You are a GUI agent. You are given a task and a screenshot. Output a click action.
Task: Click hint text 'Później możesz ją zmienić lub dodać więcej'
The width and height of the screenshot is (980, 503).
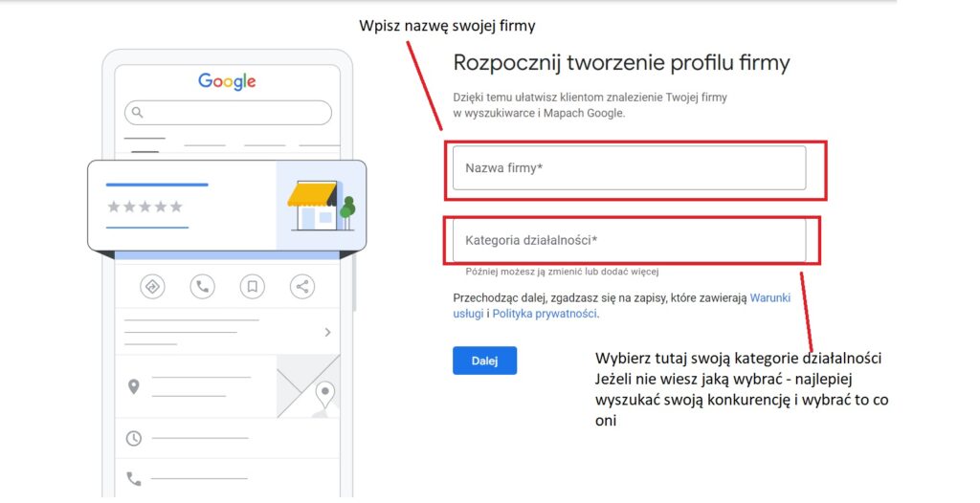pos(562,272)
